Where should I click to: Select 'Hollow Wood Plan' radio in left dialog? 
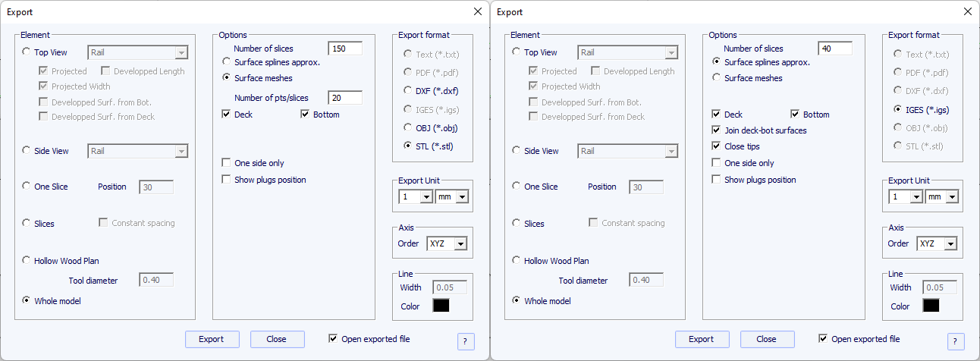27,261
